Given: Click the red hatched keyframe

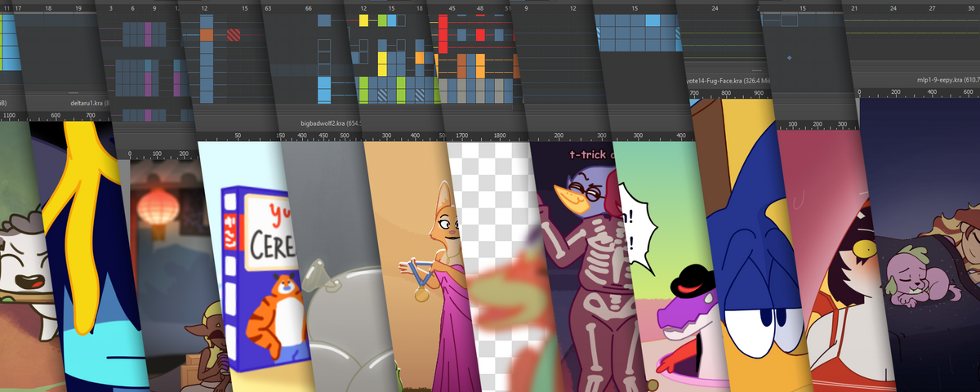Looking at the screenshot, I should point(234,35).
